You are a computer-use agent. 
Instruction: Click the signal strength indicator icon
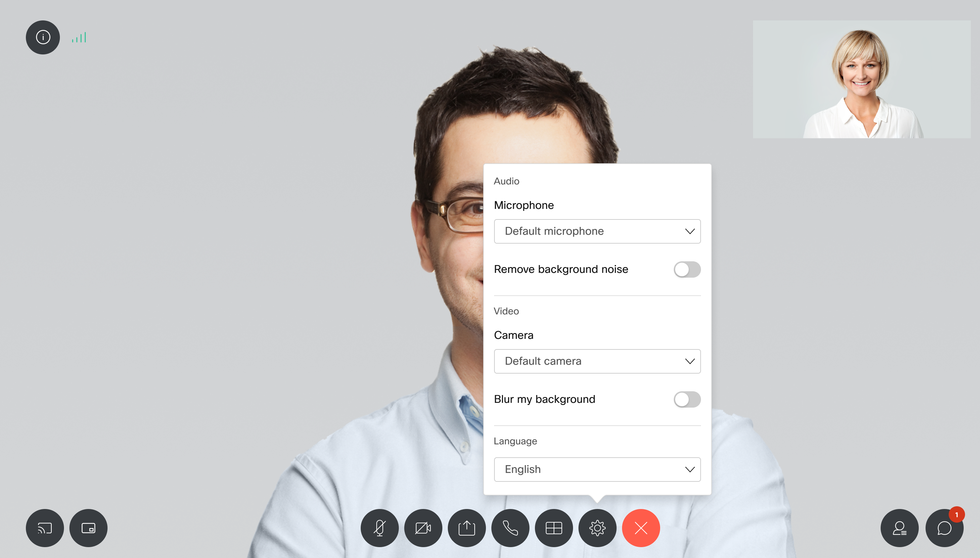pyautogui.click(x=81, y=37)
